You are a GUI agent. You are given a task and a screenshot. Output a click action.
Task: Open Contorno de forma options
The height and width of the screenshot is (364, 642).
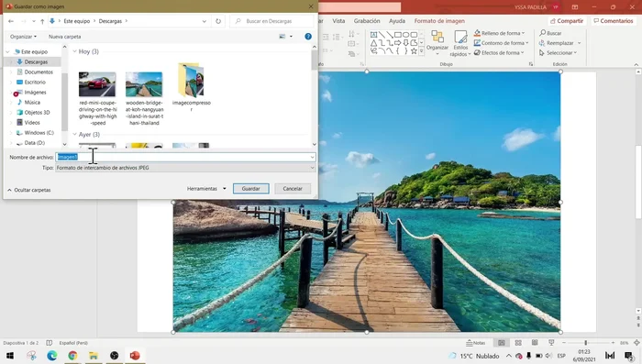tap(501, 43)
